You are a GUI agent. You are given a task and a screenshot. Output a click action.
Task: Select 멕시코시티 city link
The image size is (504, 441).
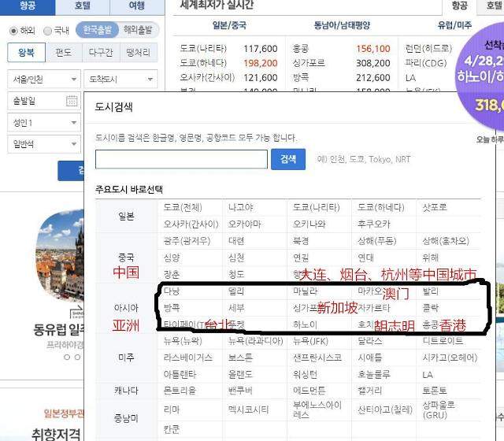249,409
